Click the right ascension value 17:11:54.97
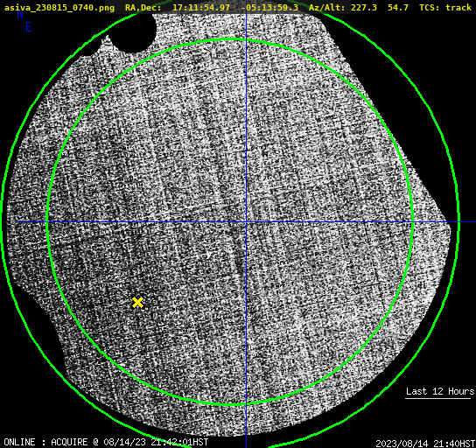The image size is (476, 448). (x=201, y=7)
